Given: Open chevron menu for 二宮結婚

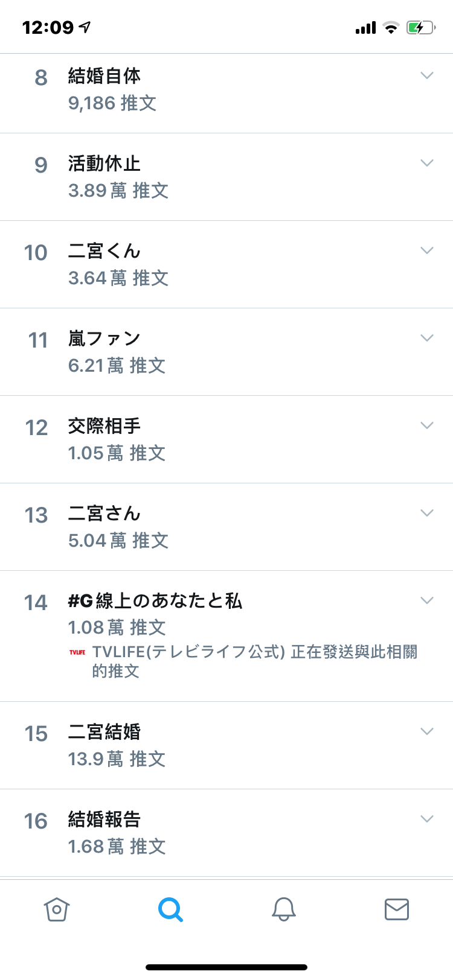Looking at the screenshot, I should (427, 731).
